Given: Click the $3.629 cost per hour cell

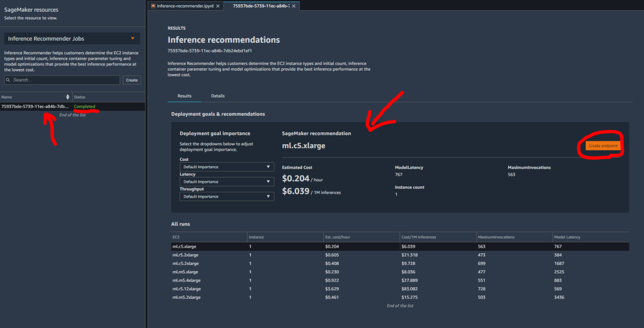Looking at the screenshot, I should pyautogui.click(x=332, y=288).
